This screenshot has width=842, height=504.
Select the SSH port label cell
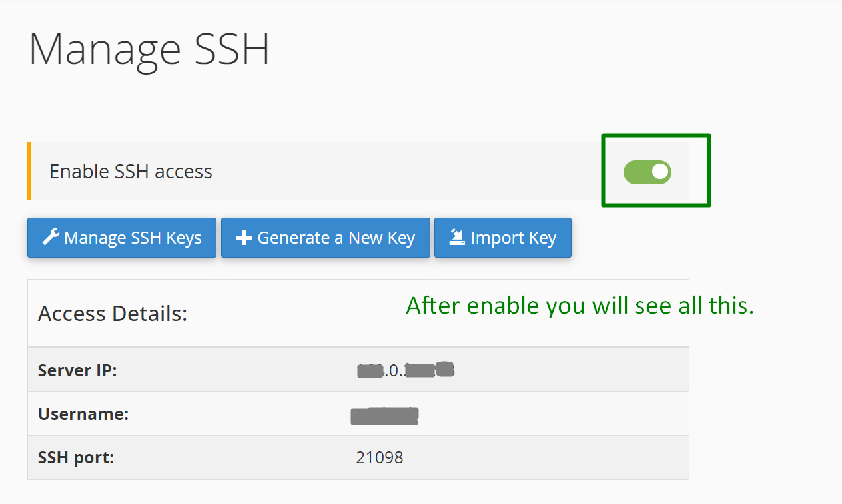[187, 458]
